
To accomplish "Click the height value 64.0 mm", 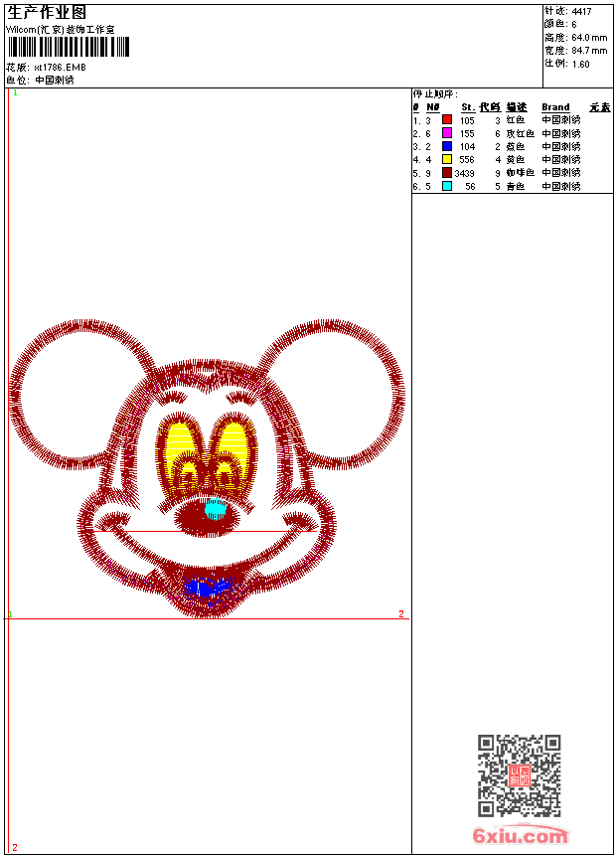I will 589,38.
